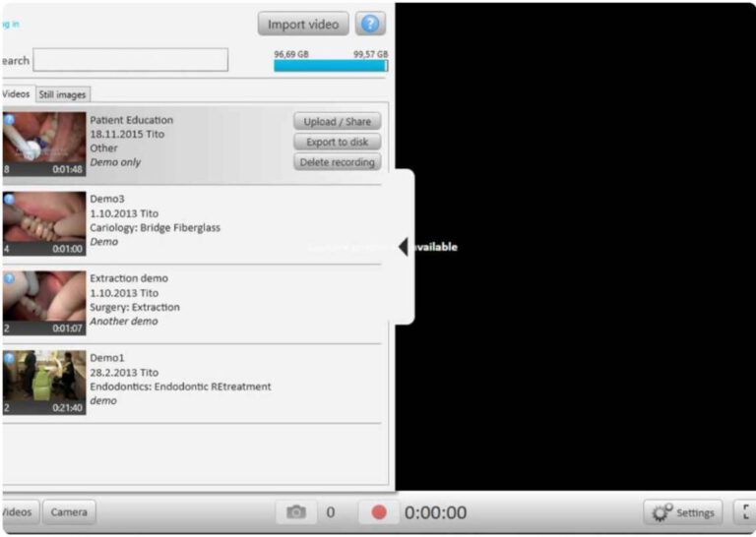Click the info badge on Demo3 thumbnail

(x=9, y=199)
